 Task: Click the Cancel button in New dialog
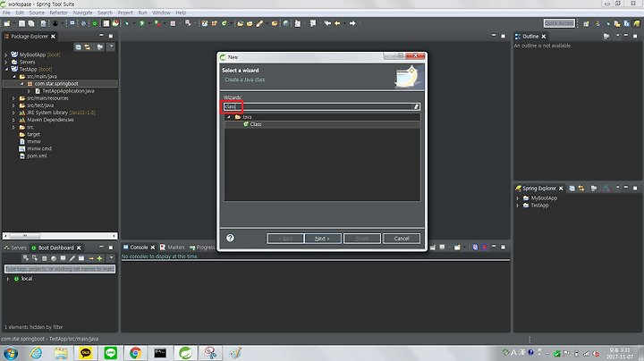point(402,239)
